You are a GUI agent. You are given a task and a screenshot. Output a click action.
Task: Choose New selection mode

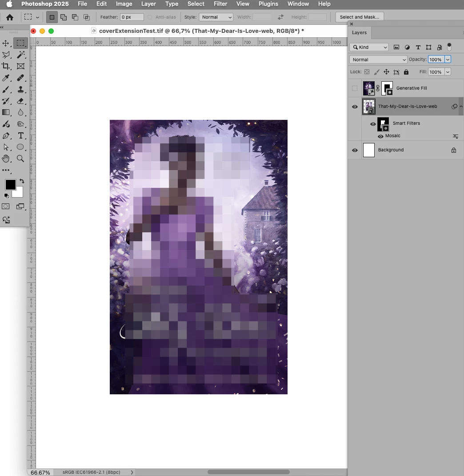pyautogui.click(x=52, y=17)
